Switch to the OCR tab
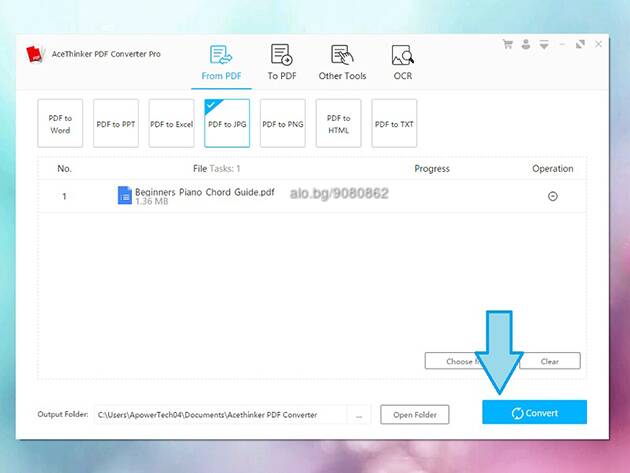Screen dimensions: 630x473 (403, 63)
